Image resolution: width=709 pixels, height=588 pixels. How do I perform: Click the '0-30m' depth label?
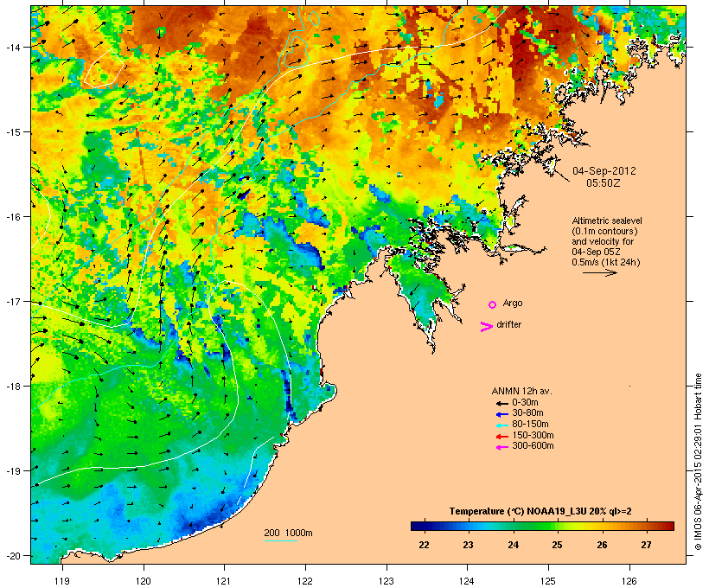click(x=525, y=403)
